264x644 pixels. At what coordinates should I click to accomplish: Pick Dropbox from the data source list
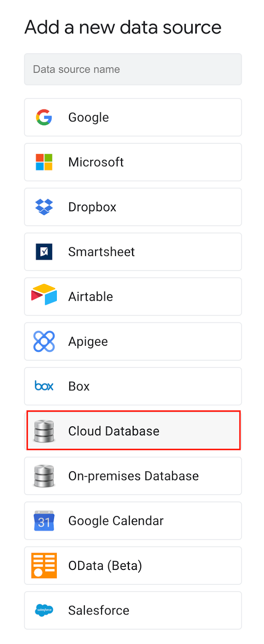click(133, 207)
